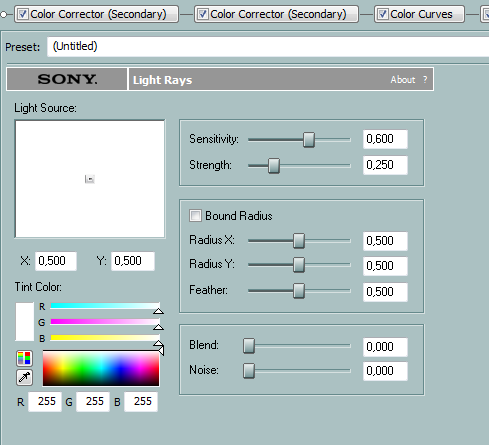Image resolution: width=489 pixels, height=445 pixels.
Task: Open the color palette picker icon
Action: 24,358
